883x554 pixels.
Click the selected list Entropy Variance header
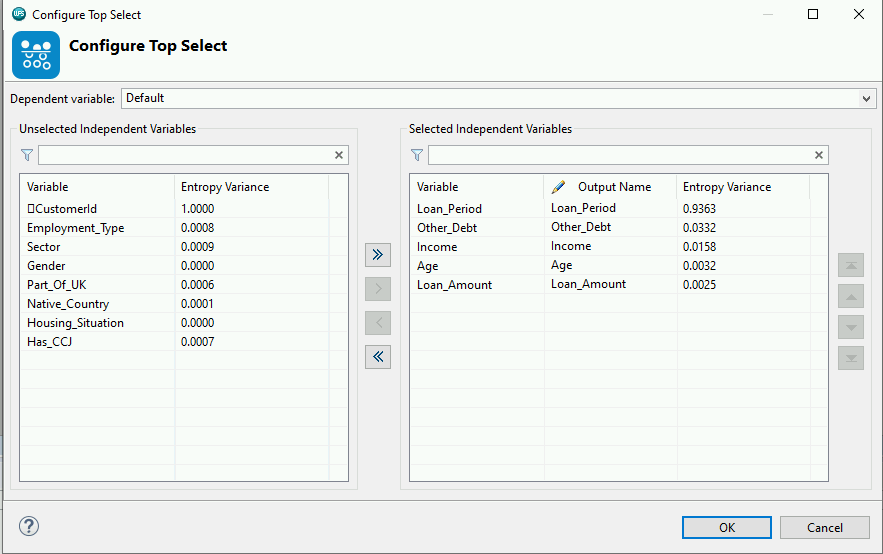[x=743, y=187]
